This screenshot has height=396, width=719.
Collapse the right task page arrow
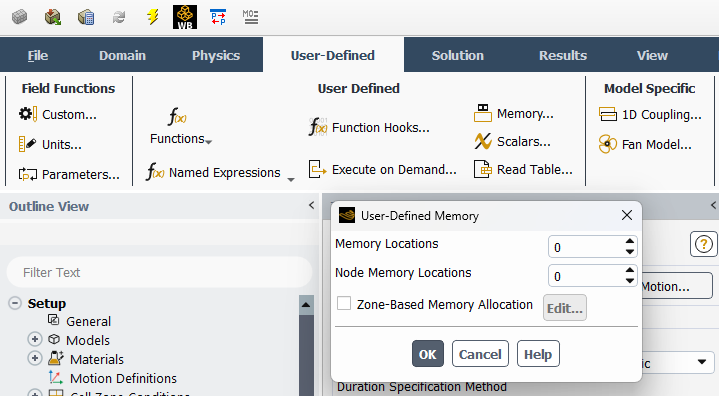[713, 205]
